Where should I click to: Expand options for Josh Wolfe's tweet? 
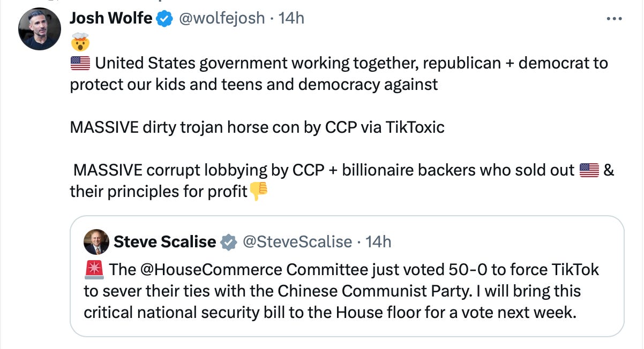pos(615,19)
